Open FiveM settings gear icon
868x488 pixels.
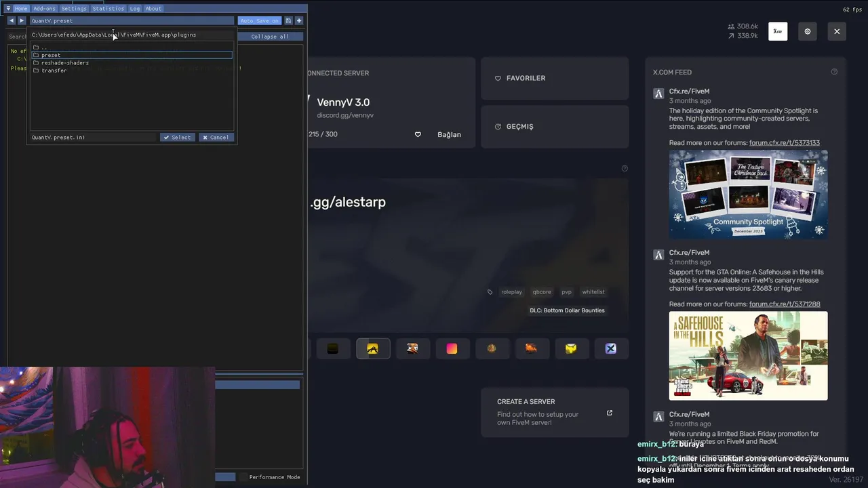(x=807, y=31)
